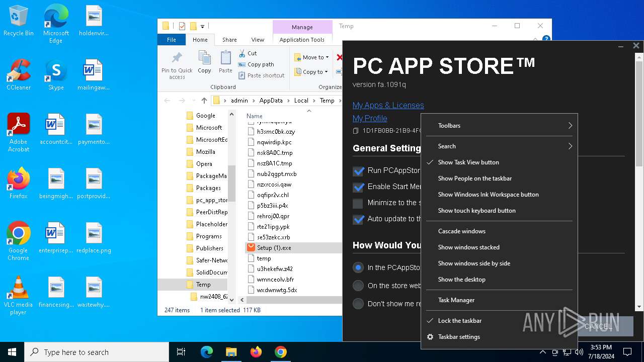The height and width of the screenshot is (362, 644).
Task: Choose Task Manager from the context menu
Action: pyautogui.click(x=499, y=300)
